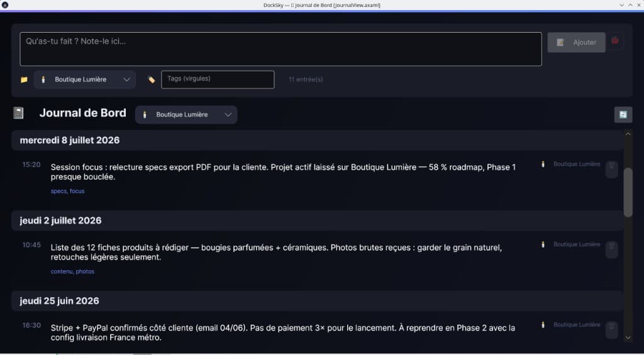Click Boutique Lumière label on the 10:45 entry
The width and height of the screenshot is (644, 355).
pyautogui.click(x=577, y=244)
